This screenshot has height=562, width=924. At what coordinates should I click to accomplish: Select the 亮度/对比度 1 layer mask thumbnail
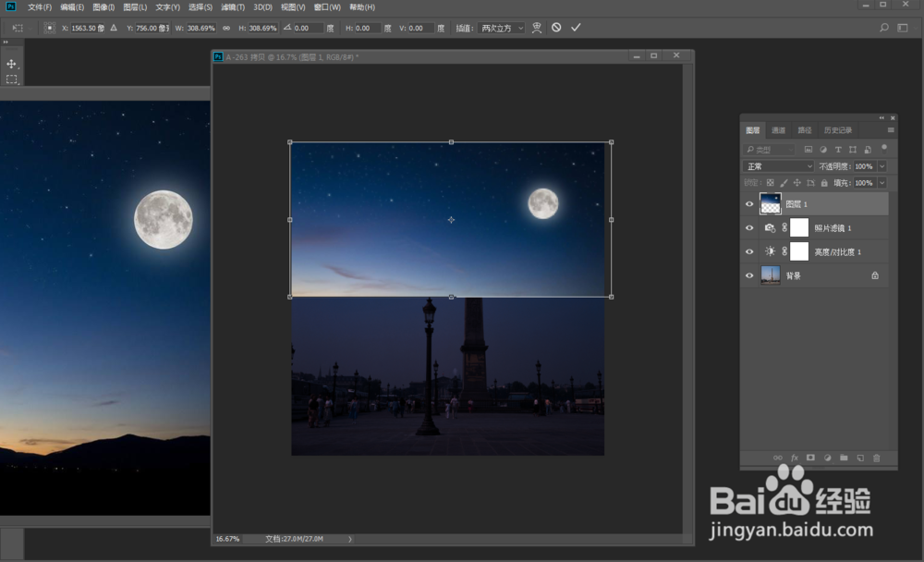pos(799,251)
